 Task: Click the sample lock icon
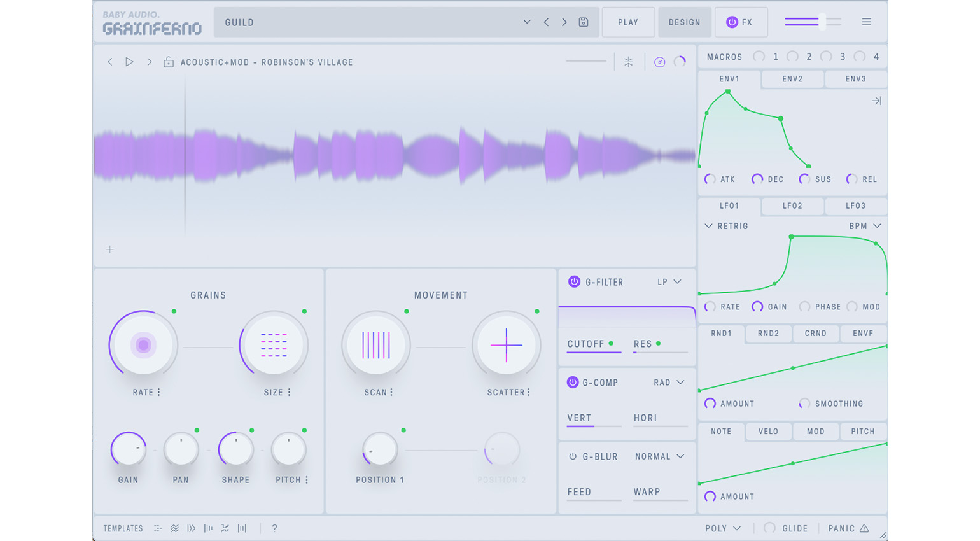click(169, 62)
